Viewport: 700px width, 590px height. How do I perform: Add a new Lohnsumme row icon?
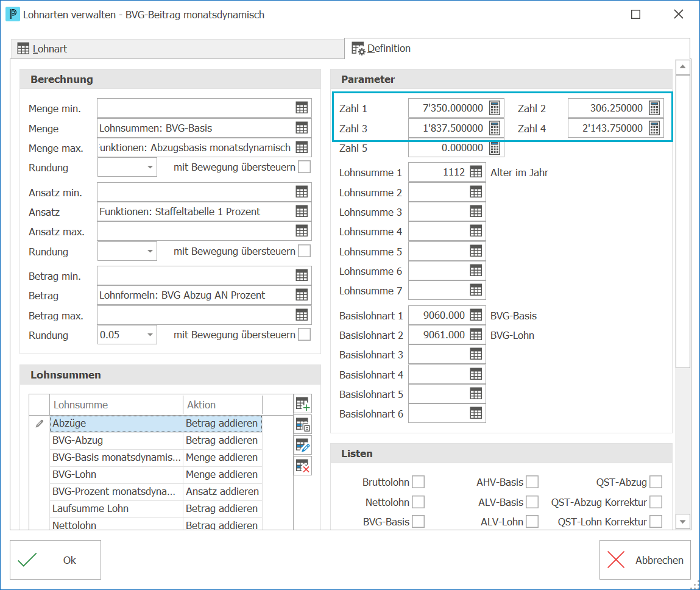[x=303, y=403]
